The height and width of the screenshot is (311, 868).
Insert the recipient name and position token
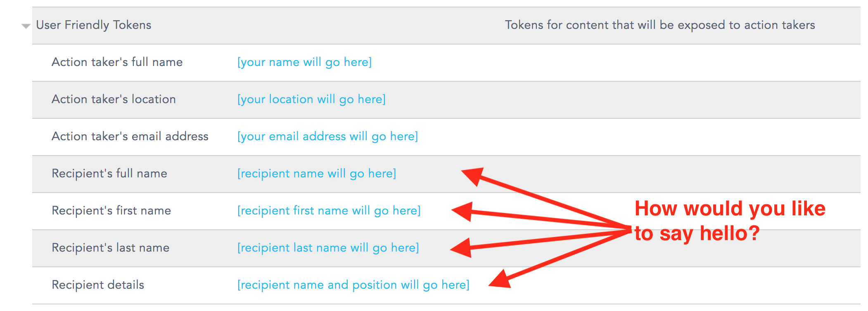pyautogui.click(x=353, y=285)
